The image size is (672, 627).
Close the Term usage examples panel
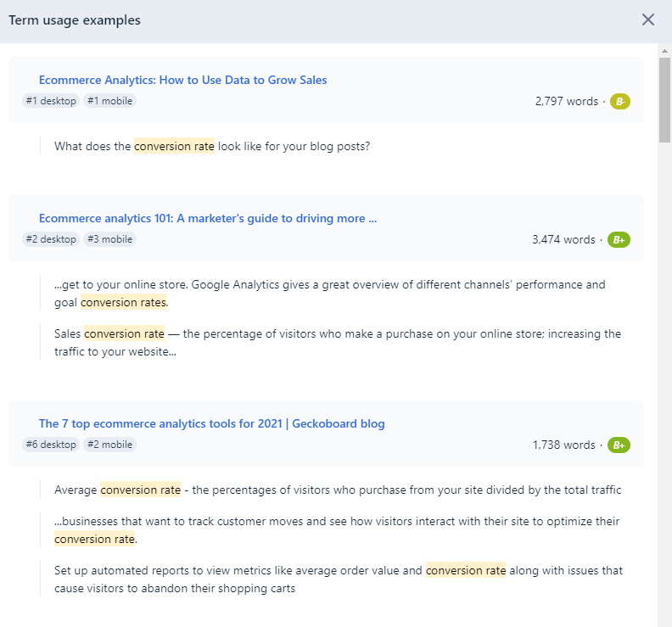tap(648, 20)
